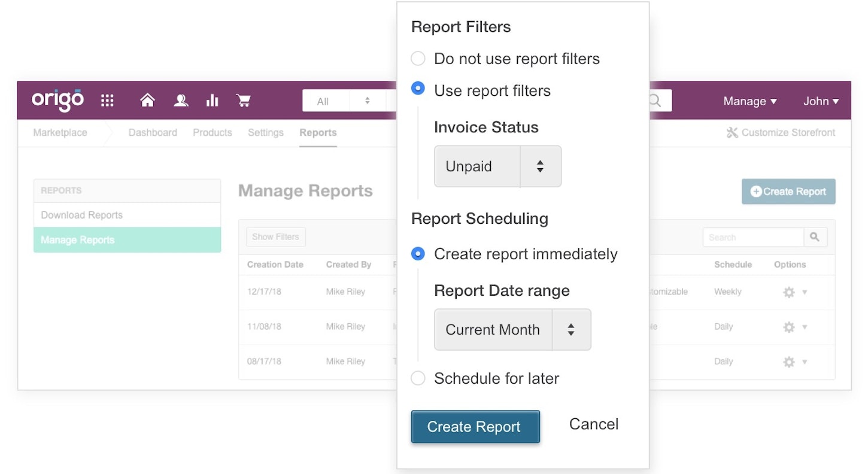Open the apps grid icon
868x474 pixels.
coord(107,101)
